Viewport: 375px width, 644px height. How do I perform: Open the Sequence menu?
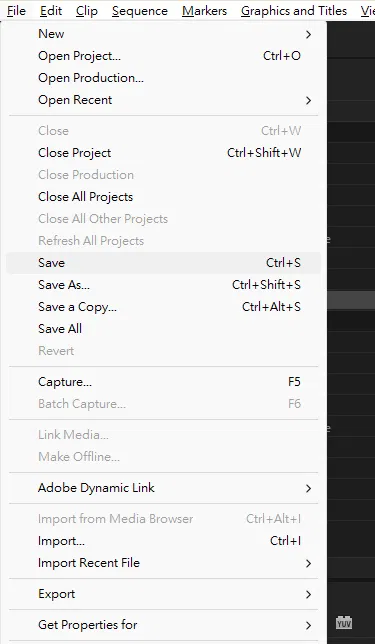coord(140,11)
